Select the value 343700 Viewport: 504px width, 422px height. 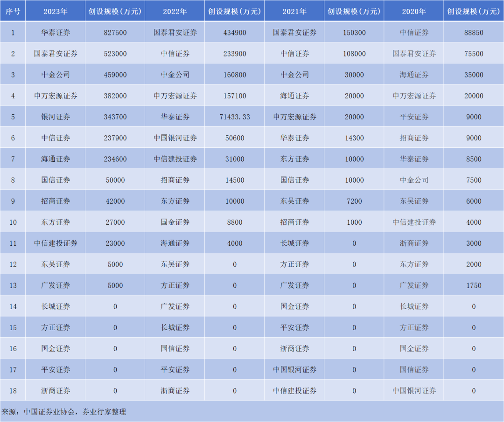(115, 117)
